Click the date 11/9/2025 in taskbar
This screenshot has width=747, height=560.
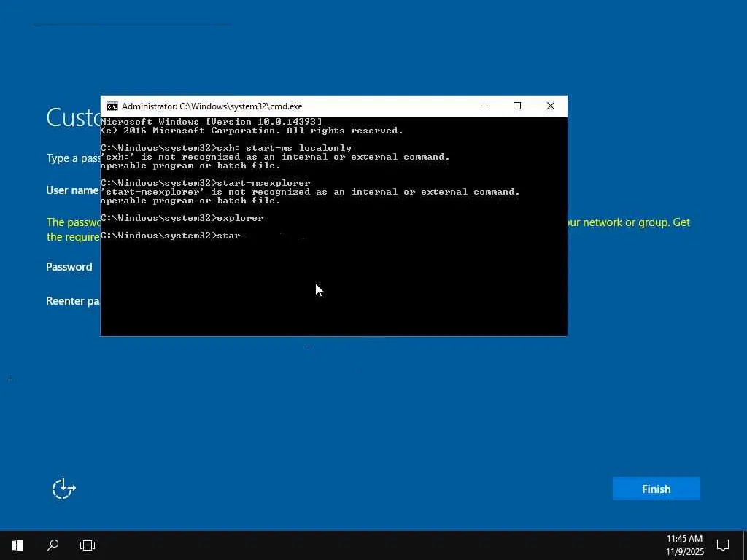click(x=684, y=552)
